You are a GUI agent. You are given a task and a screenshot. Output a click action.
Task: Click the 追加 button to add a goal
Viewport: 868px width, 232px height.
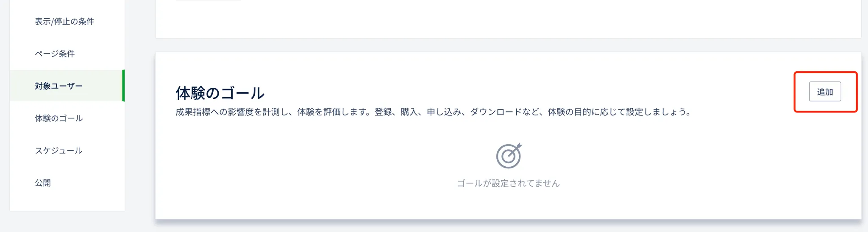pyautogui.click(x=825, y=92)
